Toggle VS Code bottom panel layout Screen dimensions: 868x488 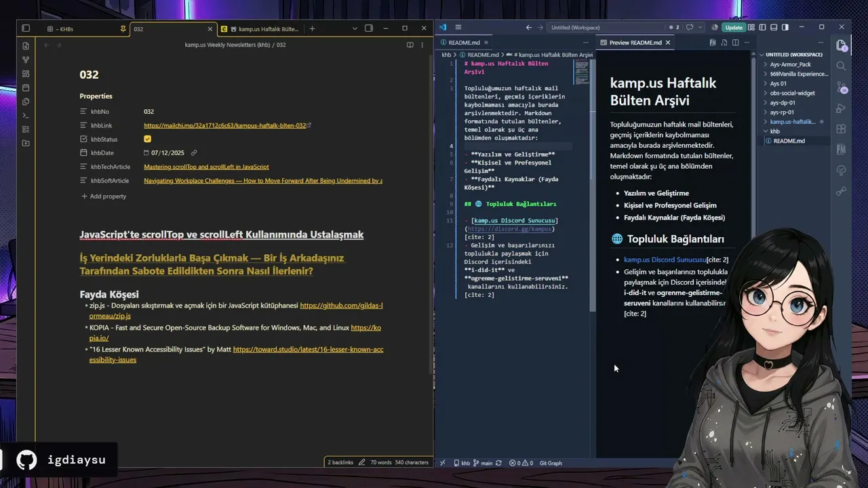(x=774, y=28)
